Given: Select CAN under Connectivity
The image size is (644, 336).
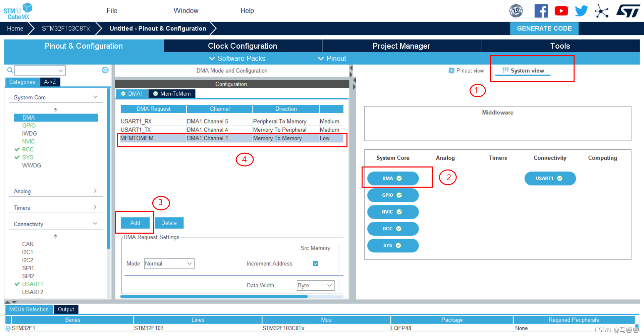Looking at the screenshot, I should (x=28, y=244).
